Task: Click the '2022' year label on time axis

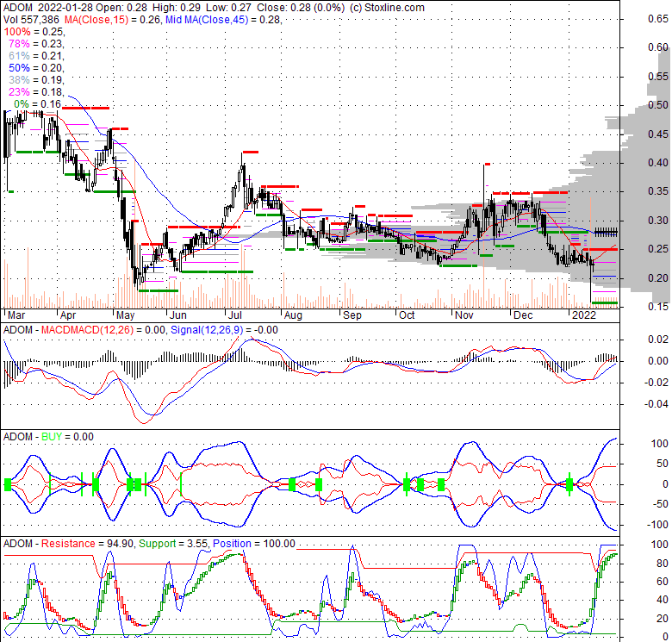Action: tap(584, 315)
